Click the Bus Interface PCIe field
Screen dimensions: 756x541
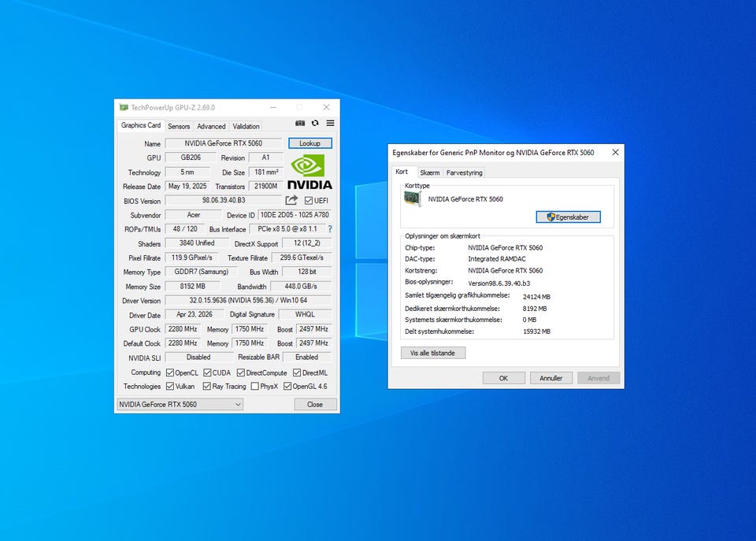point(287,229)
